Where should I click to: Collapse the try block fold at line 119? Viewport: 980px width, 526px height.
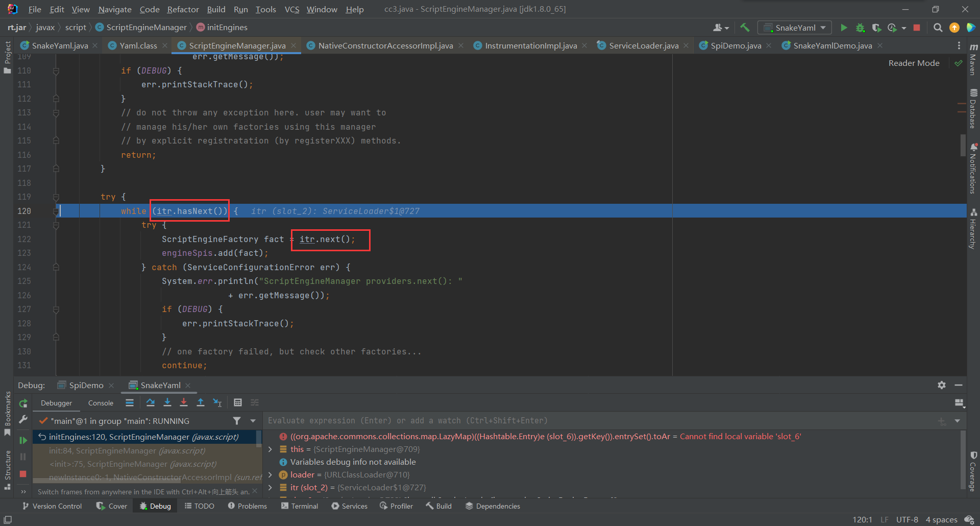pos(56,197)
